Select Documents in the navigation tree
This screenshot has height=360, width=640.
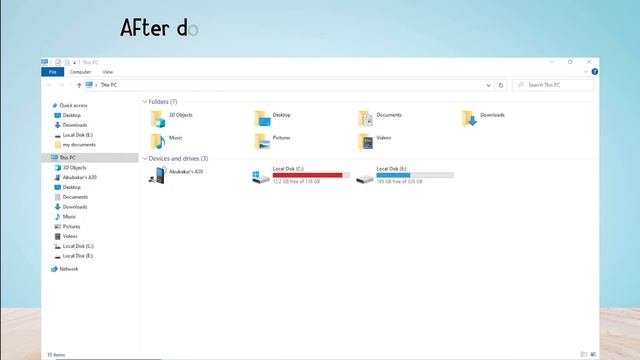click(75, 197)
